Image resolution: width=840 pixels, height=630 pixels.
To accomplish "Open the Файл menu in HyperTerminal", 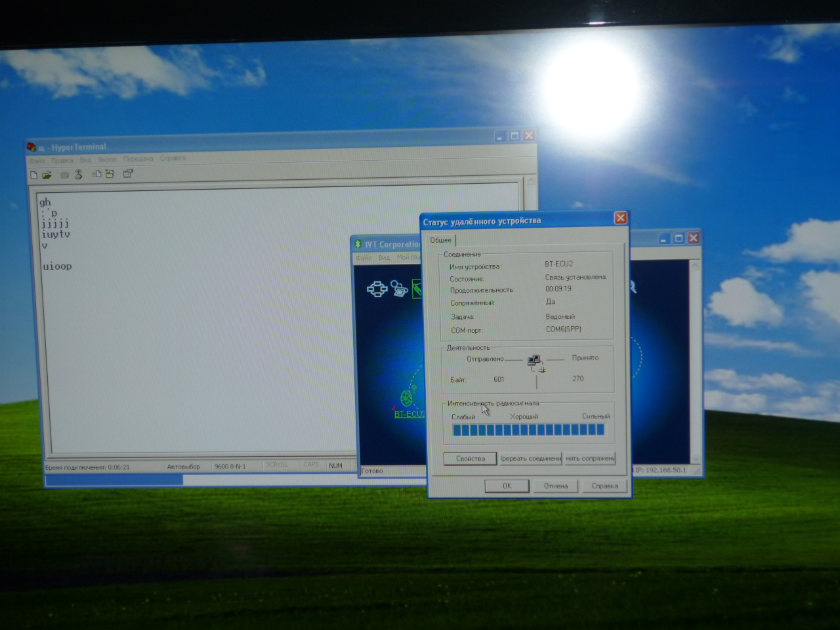I will tap(37, 160).
